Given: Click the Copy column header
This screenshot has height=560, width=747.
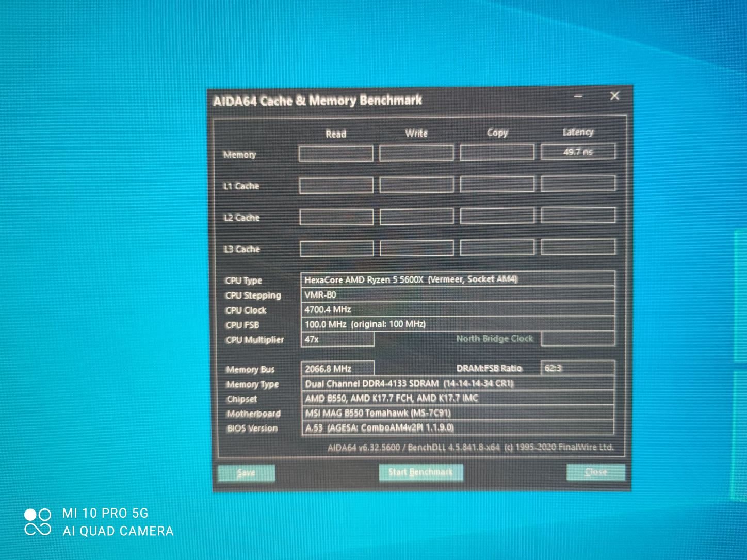Looking at the screenshot, I should [x=497, y=133].
